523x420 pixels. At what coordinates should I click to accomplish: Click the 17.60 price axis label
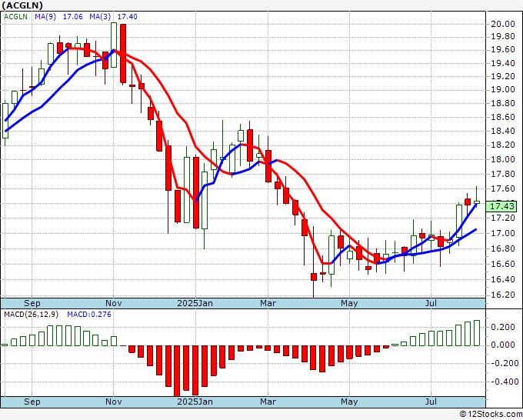coord(503,189)
